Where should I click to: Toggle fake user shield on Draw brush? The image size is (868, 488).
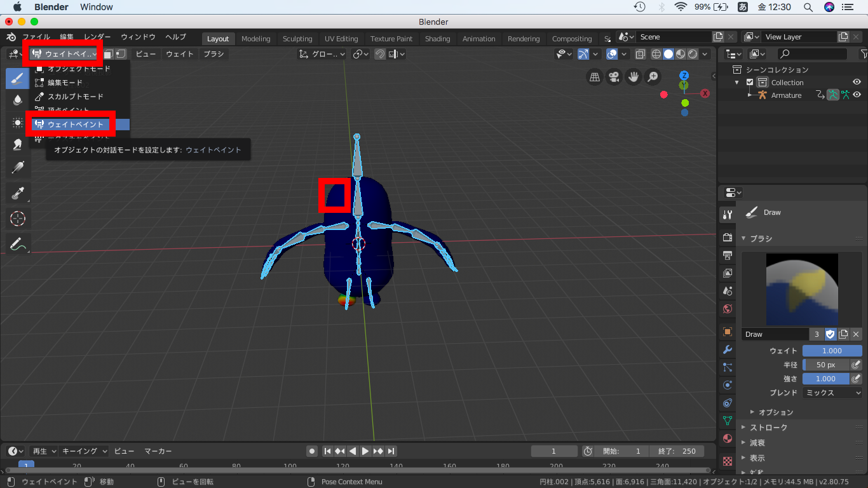point(831,334)
